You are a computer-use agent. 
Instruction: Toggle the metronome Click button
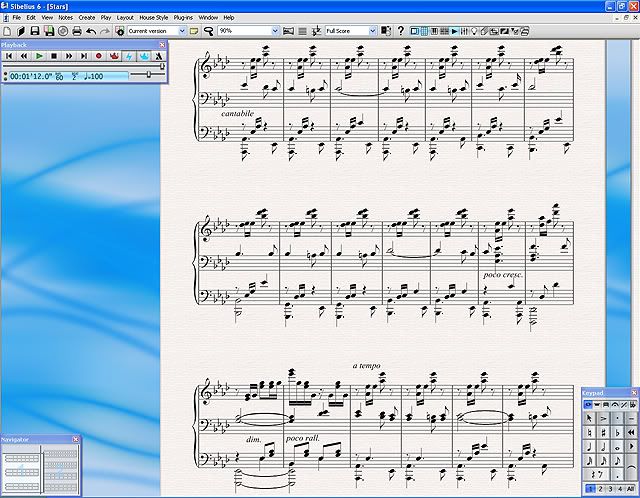[x=159, y=56]
